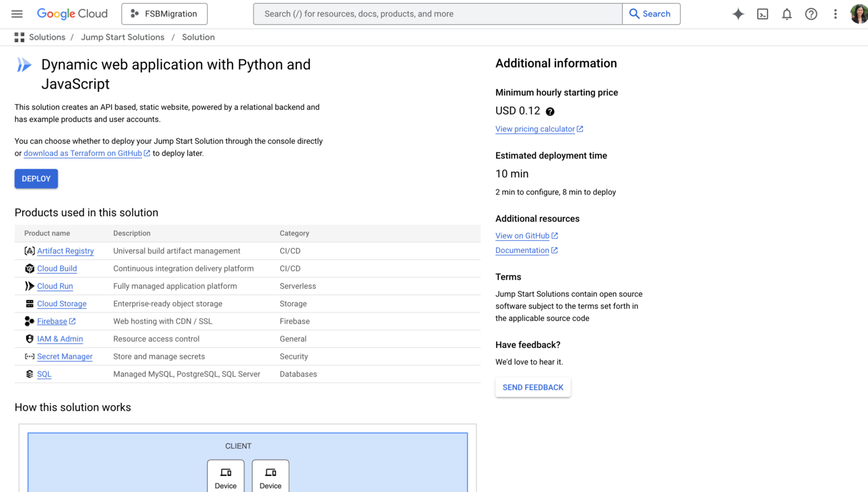Navigate to Jump Start Solutions breadcrumb
This screenshot has height=492, width=868.
tap(123, 37)
